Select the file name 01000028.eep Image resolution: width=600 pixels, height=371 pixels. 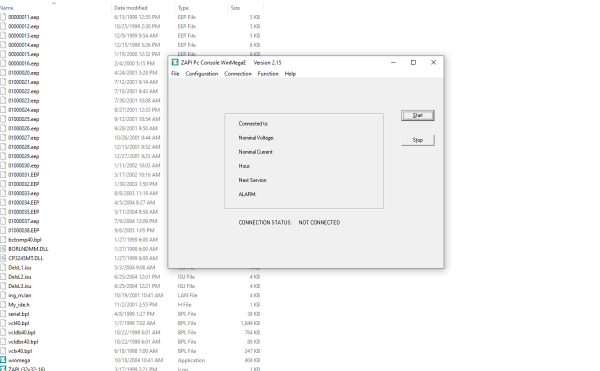[24, 147]
